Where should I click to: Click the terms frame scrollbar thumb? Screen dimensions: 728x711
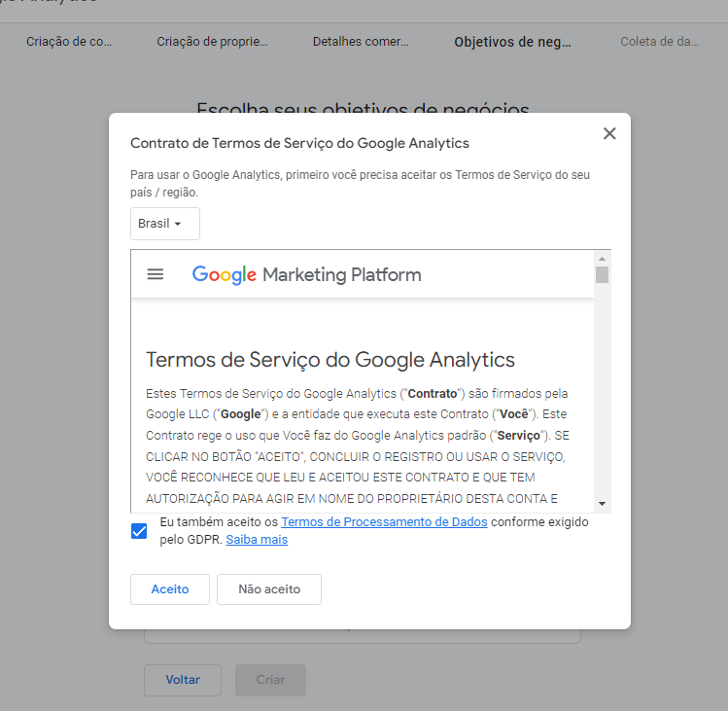tap(603, 274)
